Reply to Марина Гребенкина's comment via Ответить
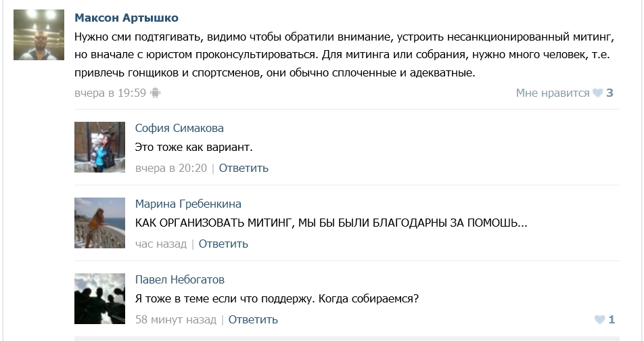The image size is (644, 341). point(223,244)
